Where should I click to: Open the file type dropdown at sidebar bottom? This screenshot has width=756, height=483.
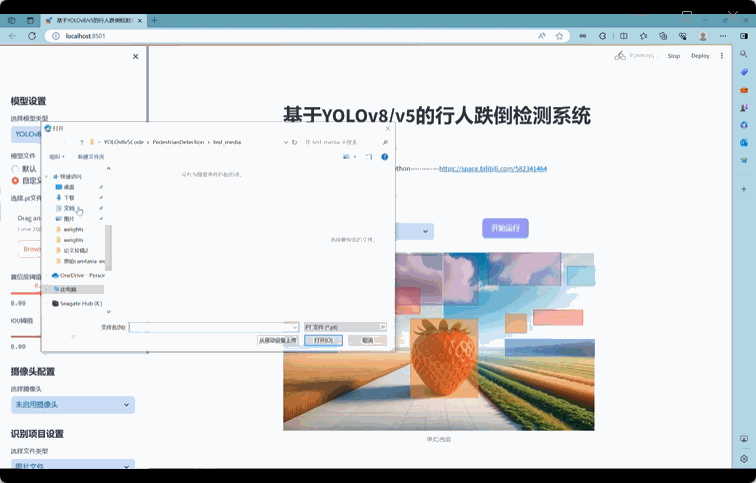[73, 465]
